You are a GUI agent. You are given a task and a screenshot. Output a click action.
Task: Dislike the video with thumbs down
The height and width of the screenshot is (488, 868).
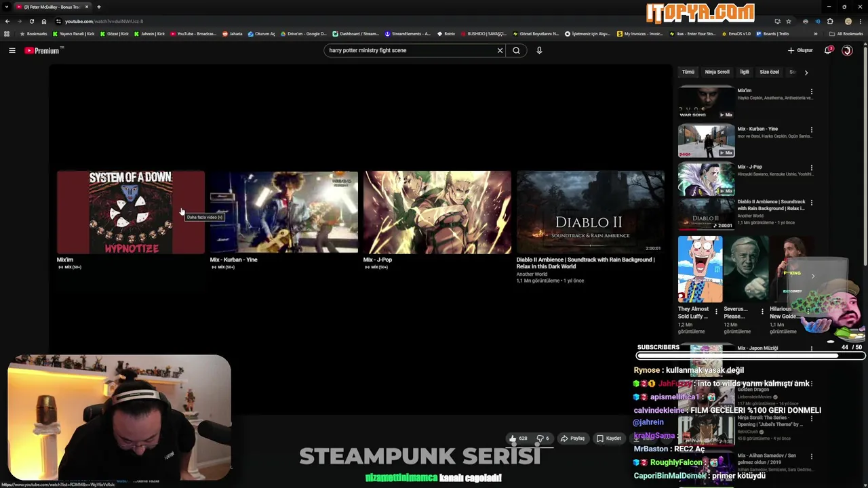click(543, 439)
